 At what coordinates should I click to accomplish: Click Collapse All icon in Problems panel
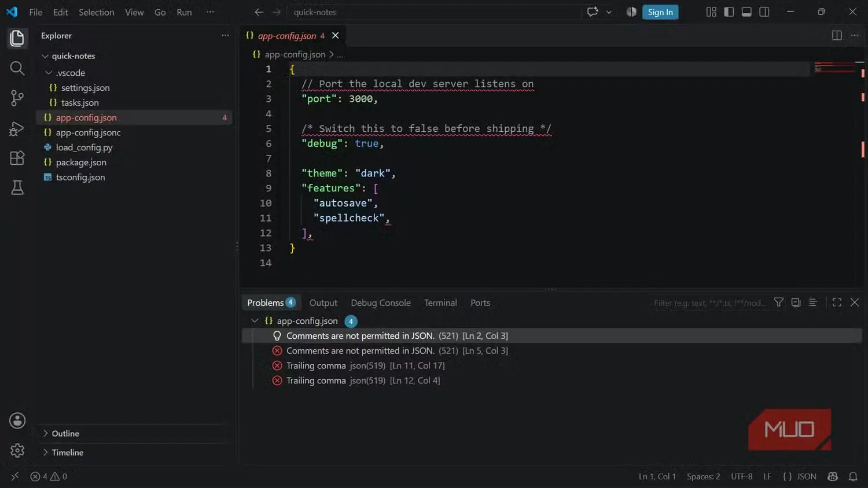[x=796, y=302]
